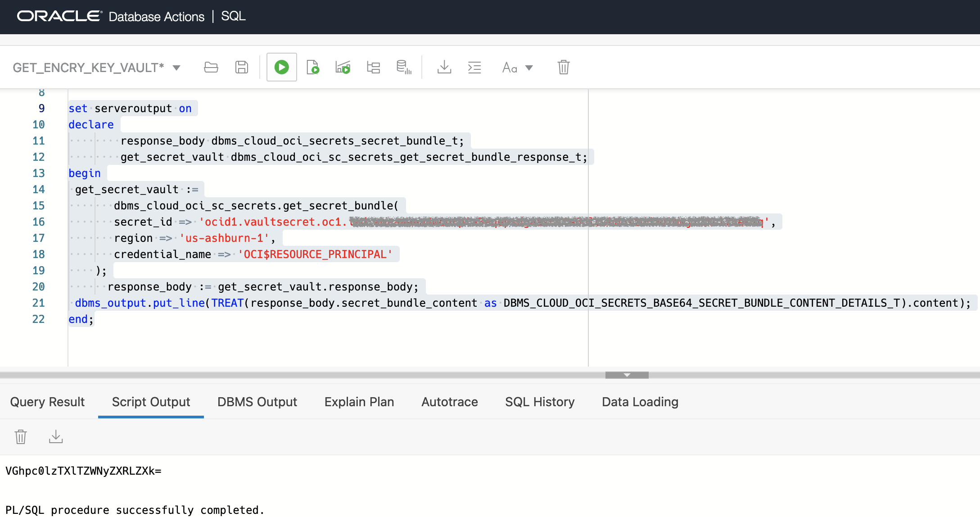Switch to the Query Result tab

47,402
